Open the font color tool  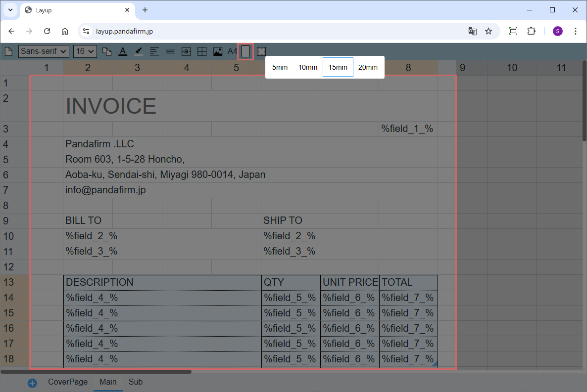point(123,51)
